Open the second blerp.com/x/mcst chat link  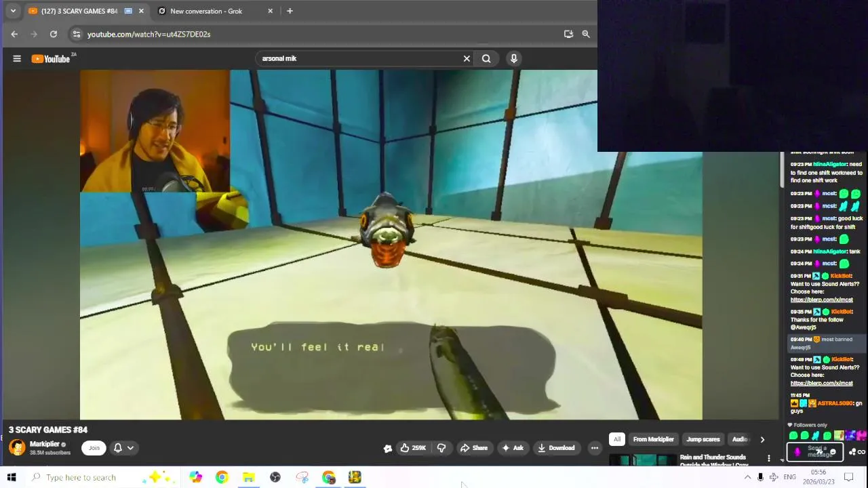[821, 383]
